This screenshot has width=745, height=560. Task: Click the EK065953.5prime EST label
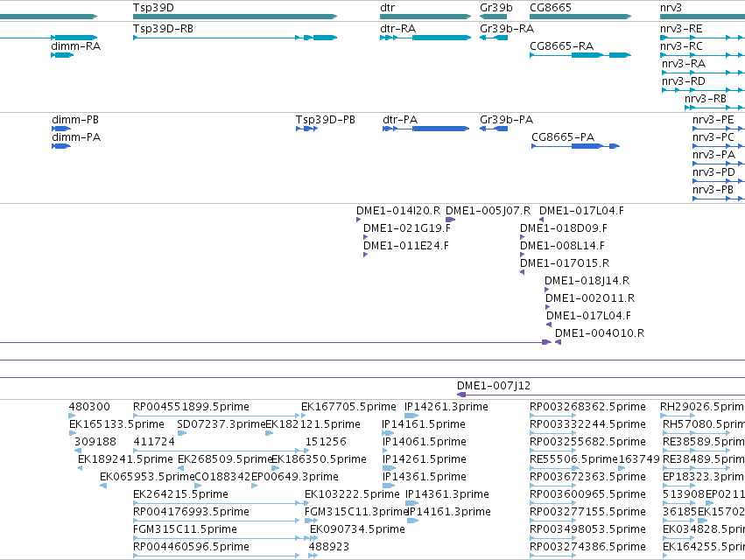click(x=147, y=478)
